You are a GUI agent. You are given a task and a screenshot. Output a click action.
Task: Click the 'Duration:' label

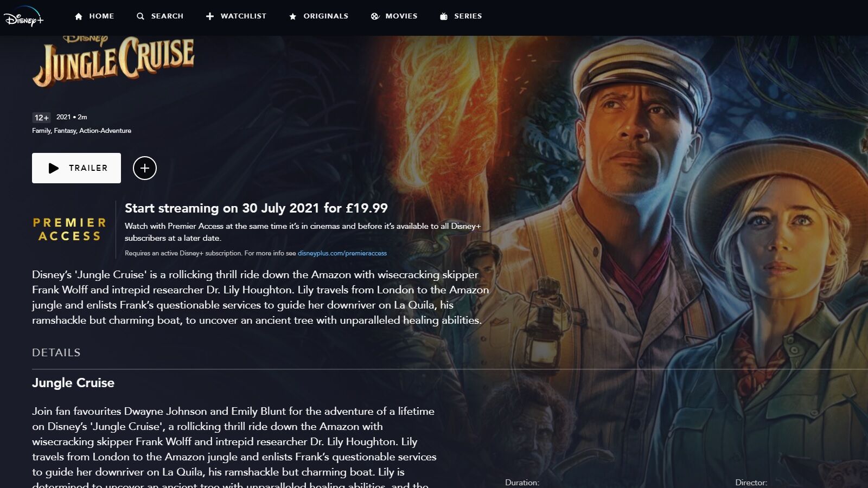coord(522,483)
